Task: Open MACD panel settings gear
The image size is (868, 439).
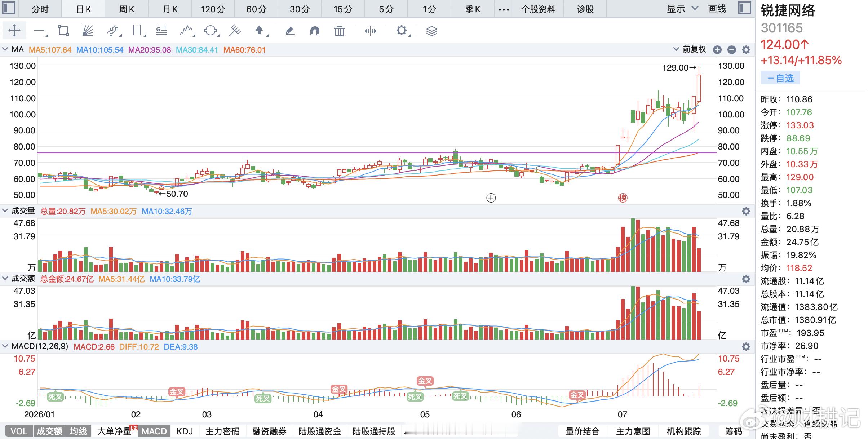Action: (x=746, y=347)
